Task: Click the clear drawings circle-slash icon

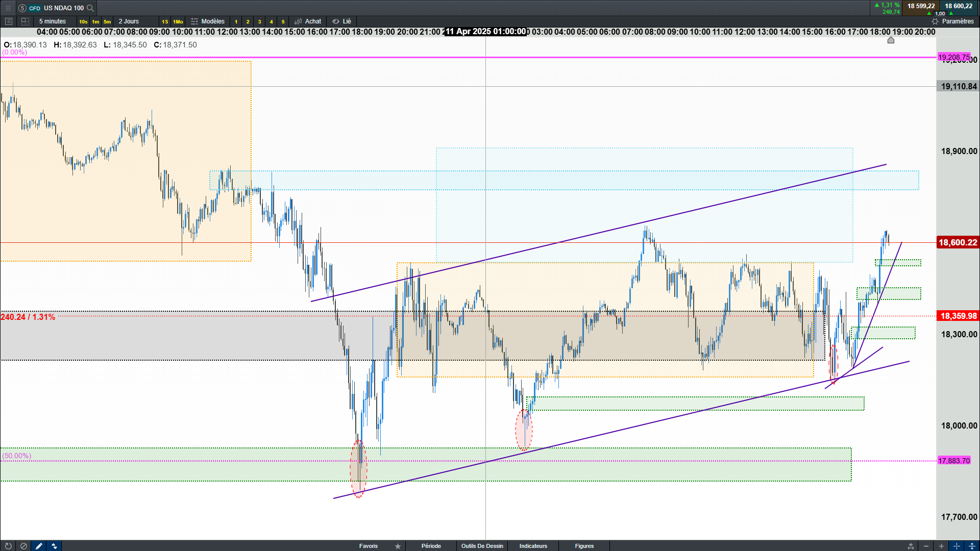Action: pos(23,546)
